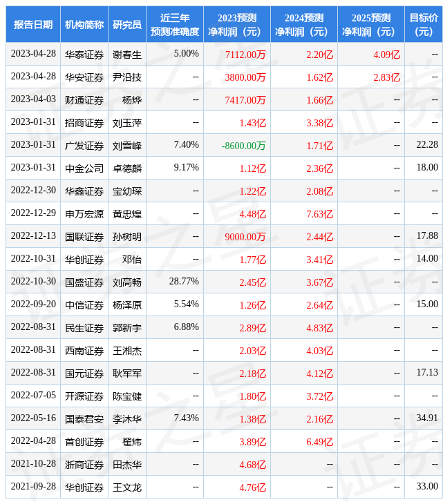Click the 7112.00万 profit forecast
Screen dimensions: 443x504
click(x=245, y=55)
